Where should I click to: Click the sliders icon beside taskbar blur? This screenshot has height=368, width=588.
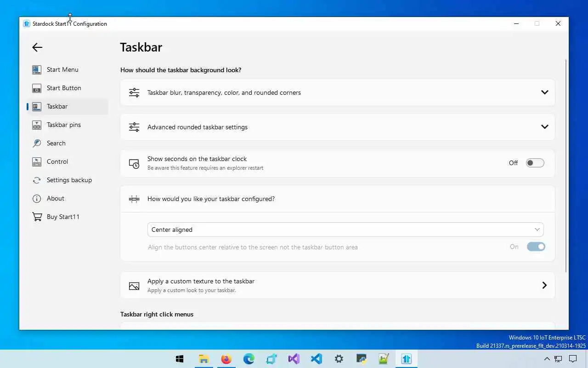[134, 92]
